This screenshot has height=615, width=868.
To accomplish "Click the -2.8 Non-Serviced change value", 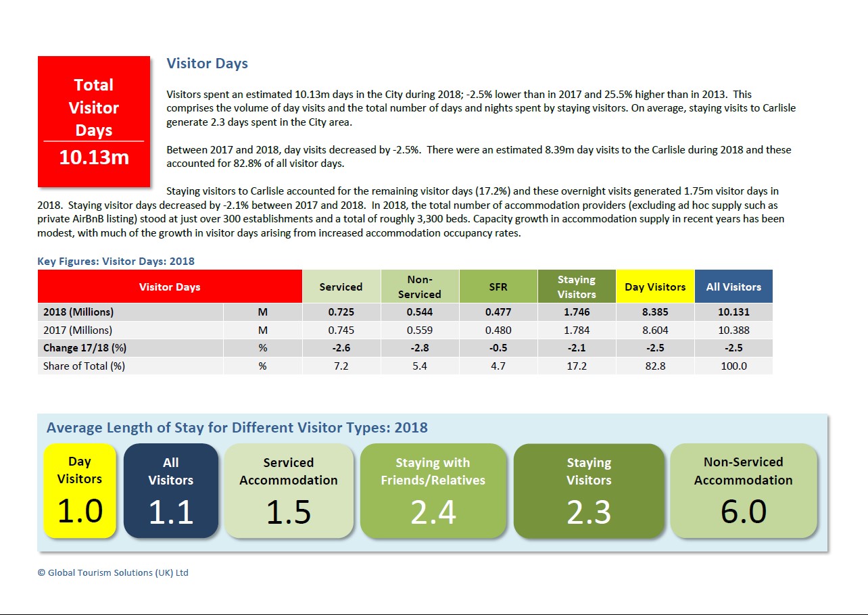I will (419, 348).
